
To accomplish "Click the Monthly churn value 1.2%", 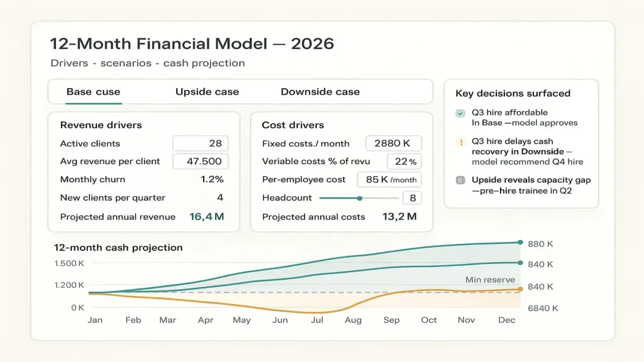I will [x=212, y=179].
